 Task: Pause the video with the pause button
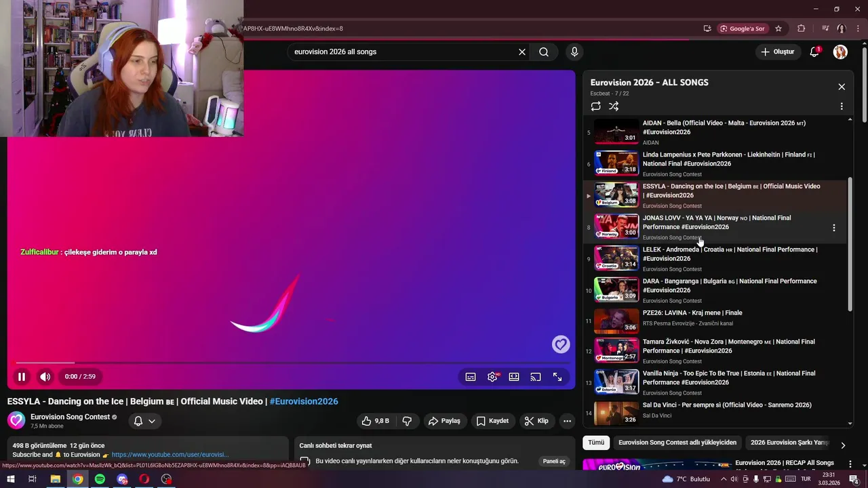(x=21, y=377)
